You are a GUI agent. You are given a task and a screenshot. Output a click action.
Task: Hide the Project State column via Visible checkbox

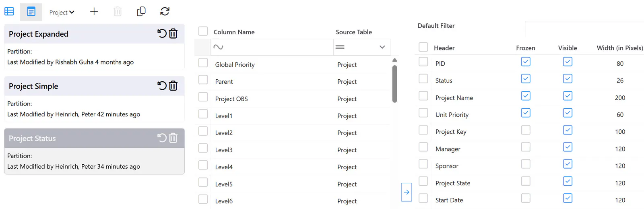pyautogui.click(x=568, y=181)
